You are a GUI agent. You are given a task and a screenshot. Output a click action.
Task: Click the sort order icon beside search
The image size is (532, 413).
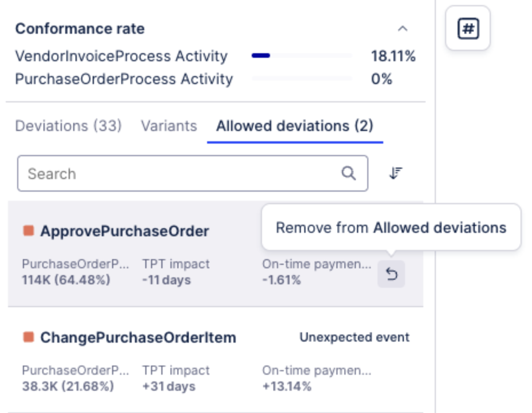point(395,173)
